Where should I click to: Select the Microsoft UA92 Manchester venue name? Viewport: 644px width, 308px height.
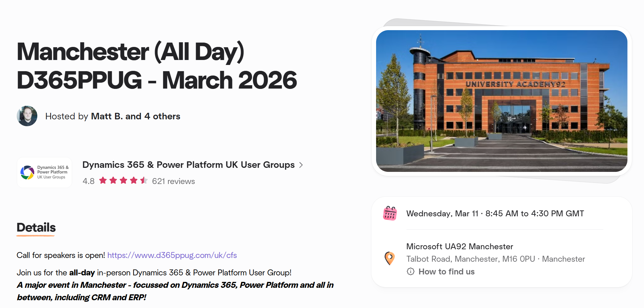point(459,246)
